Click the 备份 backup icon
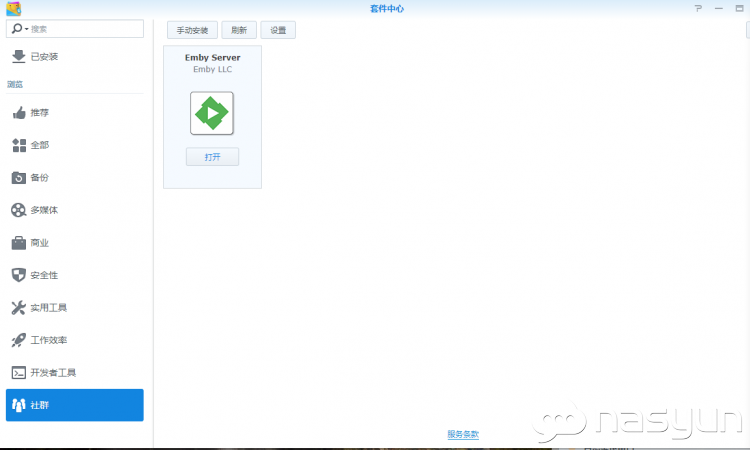 click(19, 178)
